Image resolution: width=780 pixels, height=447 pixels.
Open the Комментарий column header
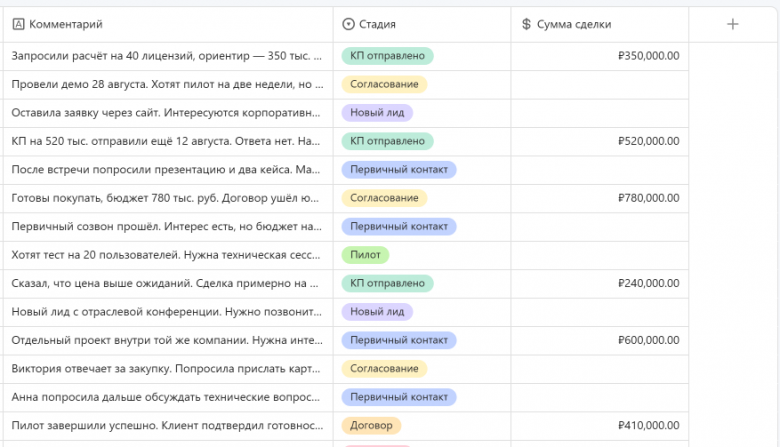pyautogui.click(x=168, y=24)
